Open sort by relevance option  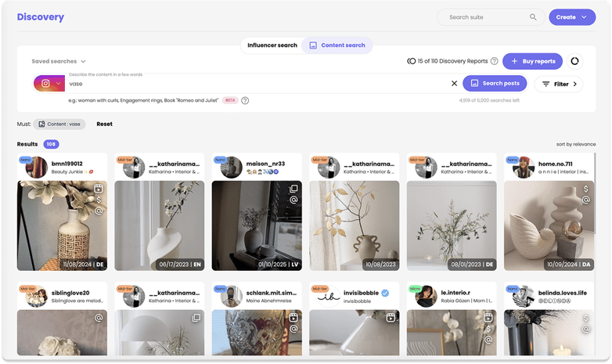[x=576, y=144]
